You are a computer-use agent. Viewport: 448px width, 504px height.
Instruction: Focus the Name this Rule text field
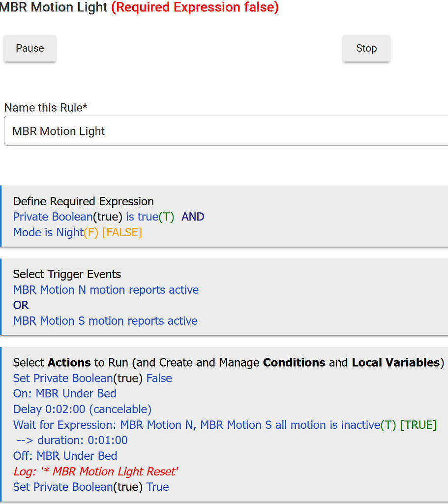click(x=226, y=131)
